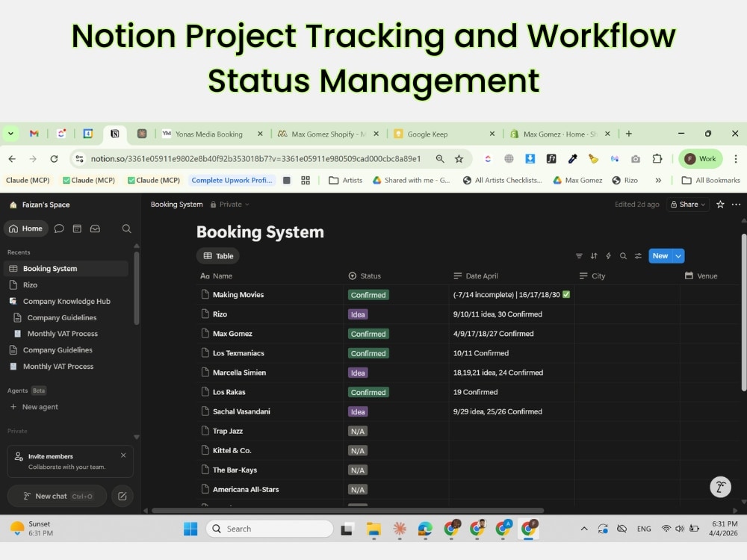This screenshot has width=747, height=560.
Task: Select the Table view tab
Action: 218,255
